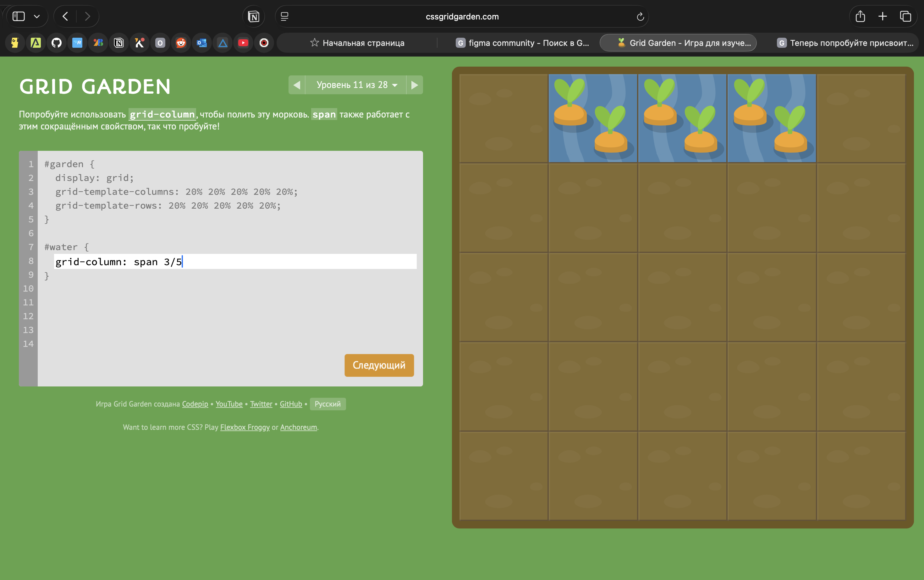This screenshot has width=924, height=580.
Task: Open the level 11 of 28 dropdown
Action: 356,85
